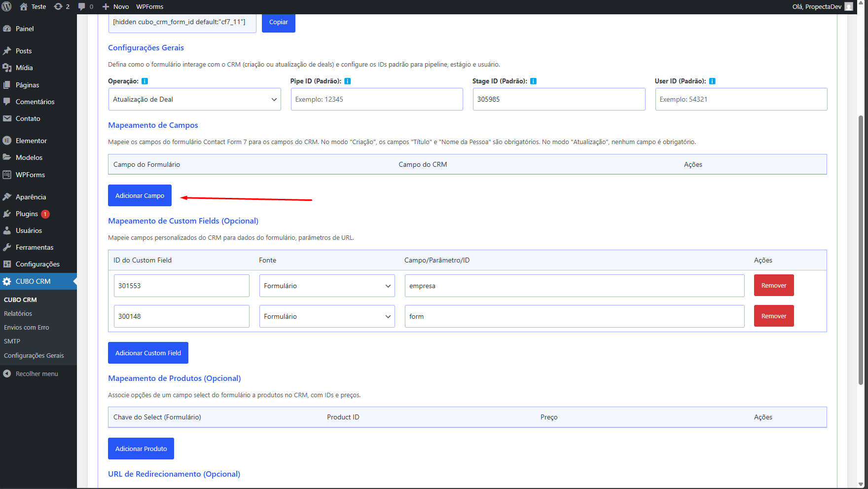This screenshot has width=868, height=489.
Task: Open Plugins menu in sidebar
Action: 27,214
